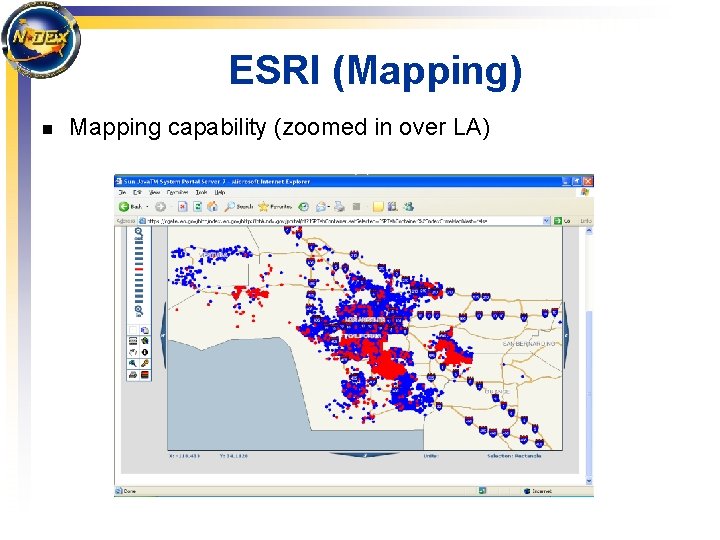This screenshot has width=720, height=540.
Task: Select the black identify info tool
Action: [x=145, y=352]
